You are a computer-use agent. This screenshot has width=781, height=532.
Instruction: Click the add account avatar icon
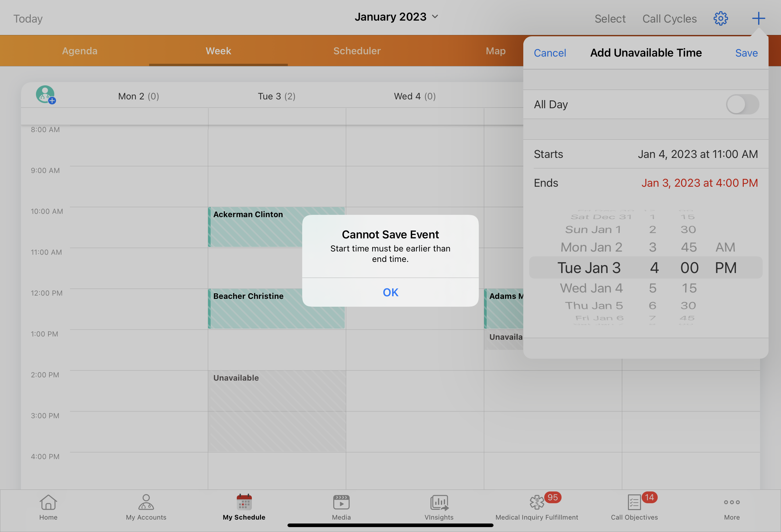(x=46, y=95)
